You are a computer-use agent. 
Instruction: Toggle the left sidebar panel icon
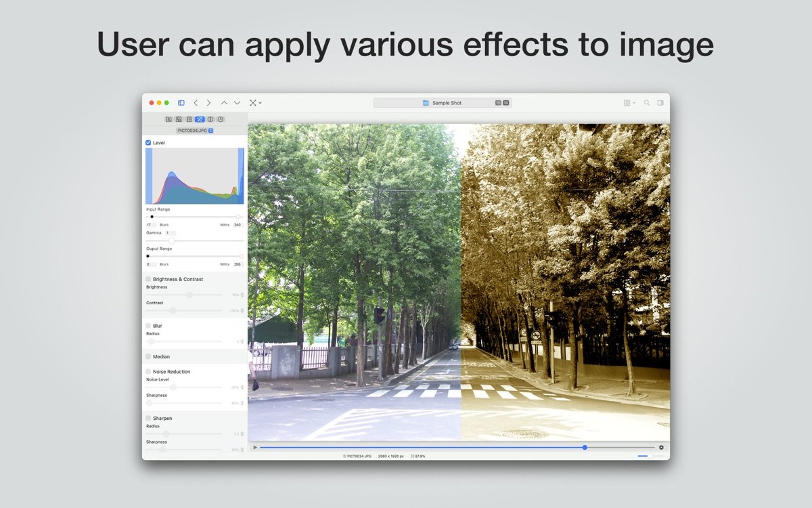(181, 103)
